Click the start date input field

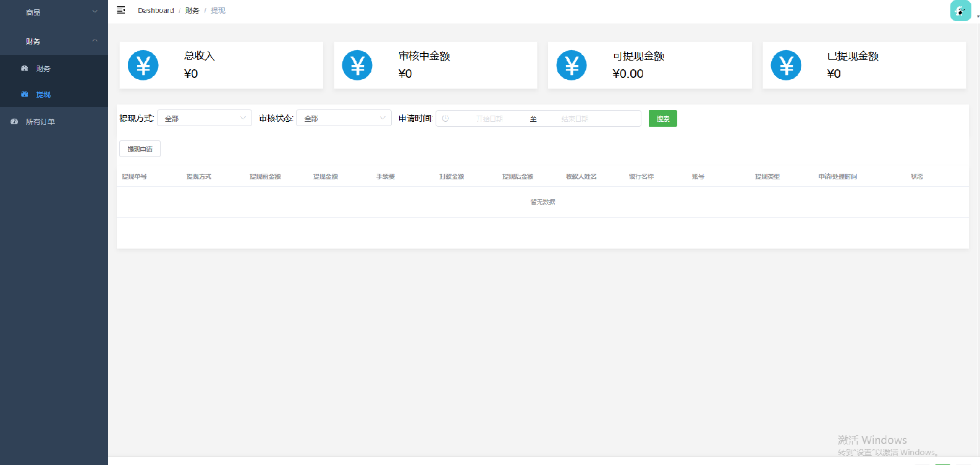click(x=489, y=119)
